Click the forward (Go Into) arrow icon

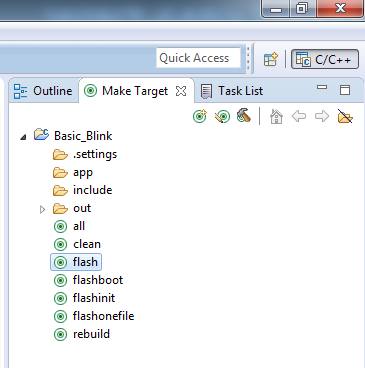pyautogui.click(x=322, y=116)
